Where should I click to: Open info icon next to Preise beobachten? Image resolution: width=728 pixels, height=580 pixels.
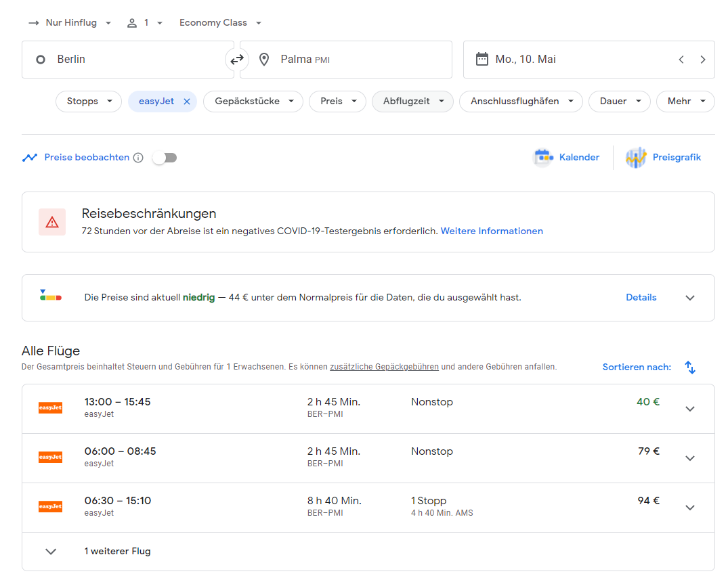138,158
